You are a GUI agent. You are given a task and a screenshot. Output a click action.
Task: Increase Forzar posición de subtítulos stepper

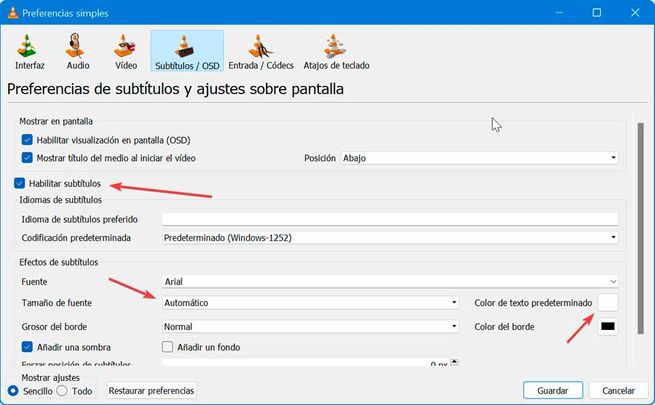pos(454,362)
